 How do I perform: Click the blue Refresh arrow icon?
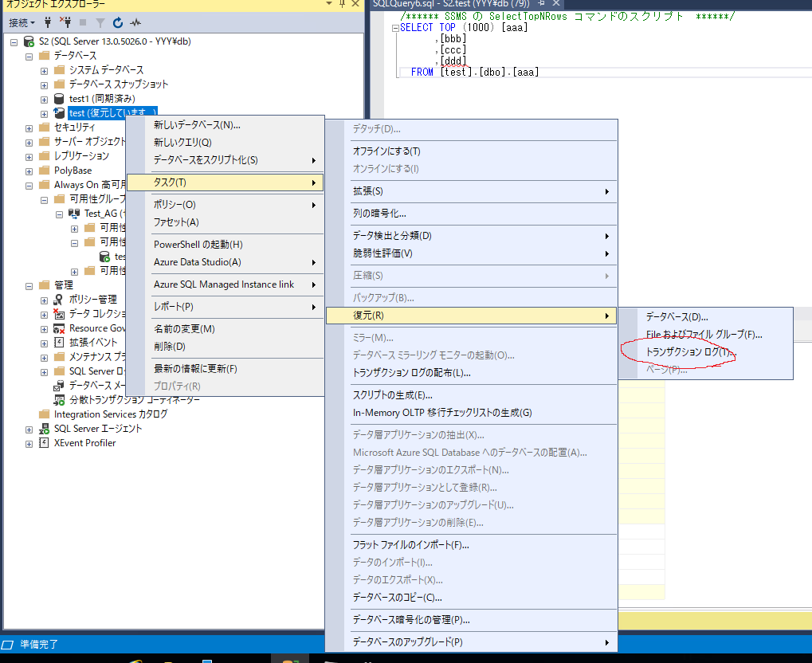[118, 22]
